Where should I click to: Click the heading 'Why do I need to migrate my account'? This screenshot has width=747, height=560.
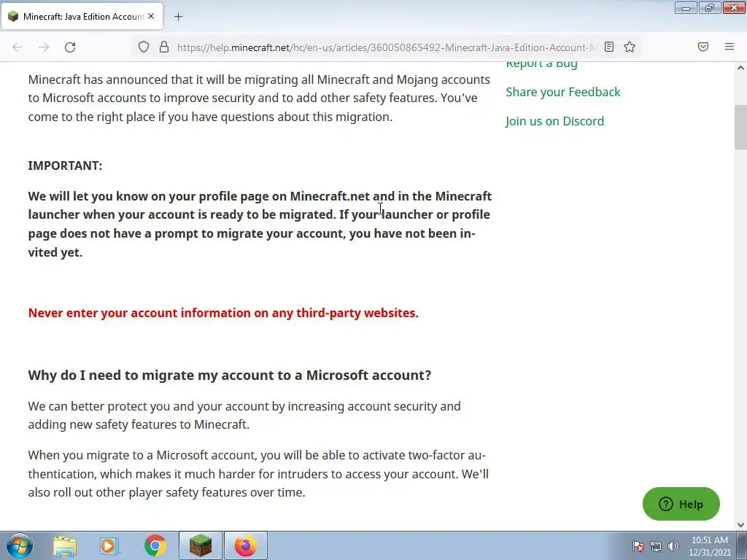(x=229, y=376)
